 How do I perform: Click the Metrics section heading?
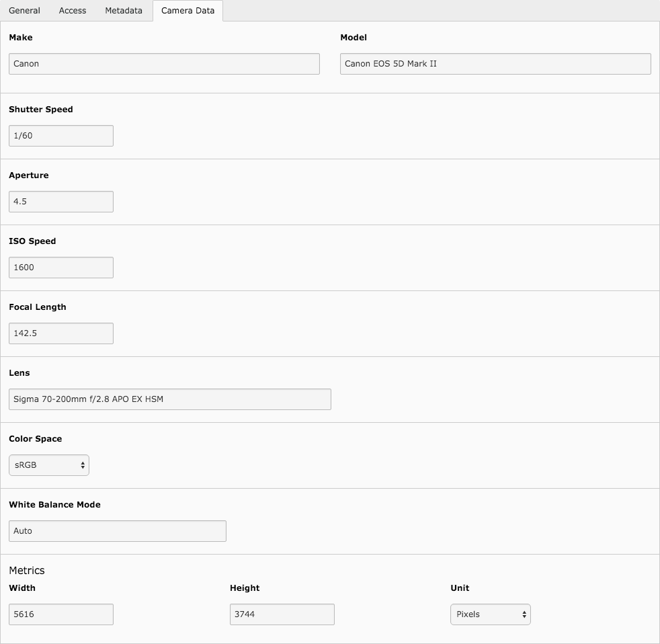pyautogui.click(x=27, y=570)
